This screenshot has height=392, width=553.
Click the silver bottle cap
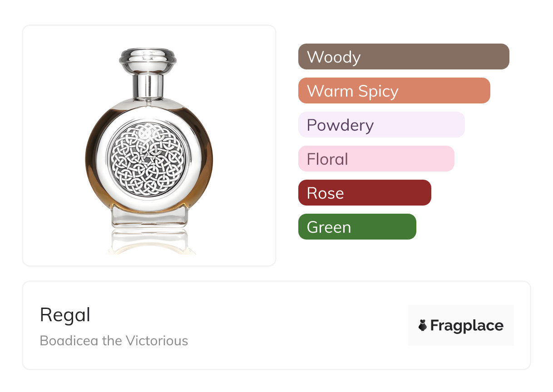[148, 60]
